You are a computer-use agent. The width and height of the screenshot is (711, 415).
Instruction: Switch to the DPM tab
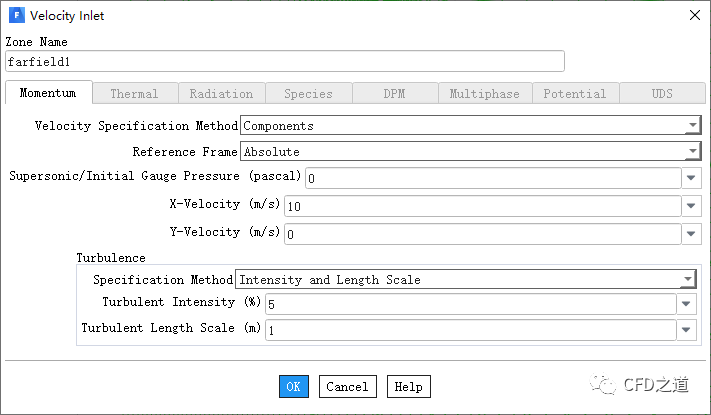click(394, 93)
